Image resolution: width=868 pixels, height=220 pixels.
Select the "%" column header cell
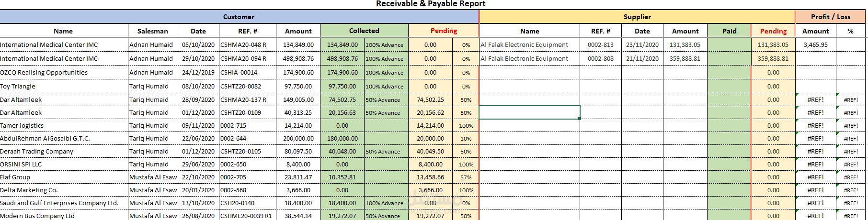pos(850,31)
